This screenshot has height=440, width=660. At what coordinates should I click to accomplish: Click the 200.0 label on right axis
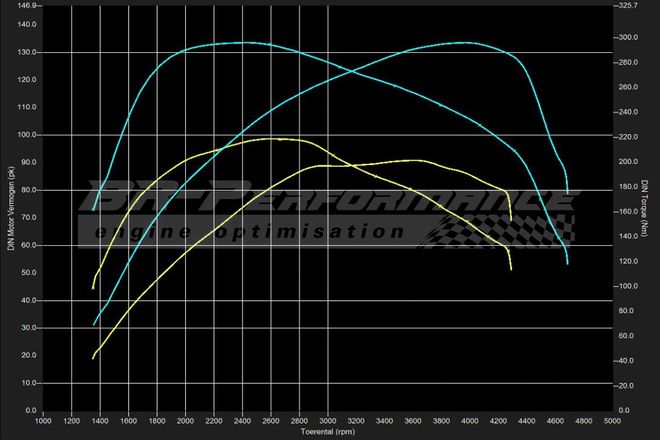point(628,162)
